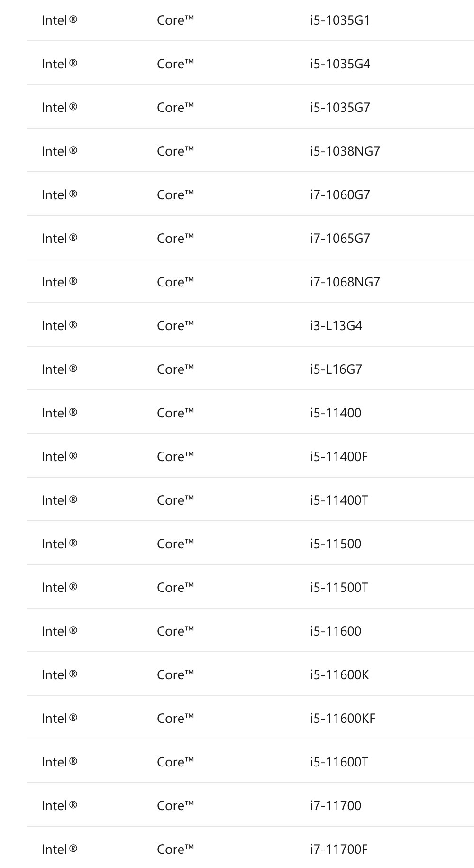Click the i7-11700 model text
Screen dimensions: 474x868
pos(336,806)
